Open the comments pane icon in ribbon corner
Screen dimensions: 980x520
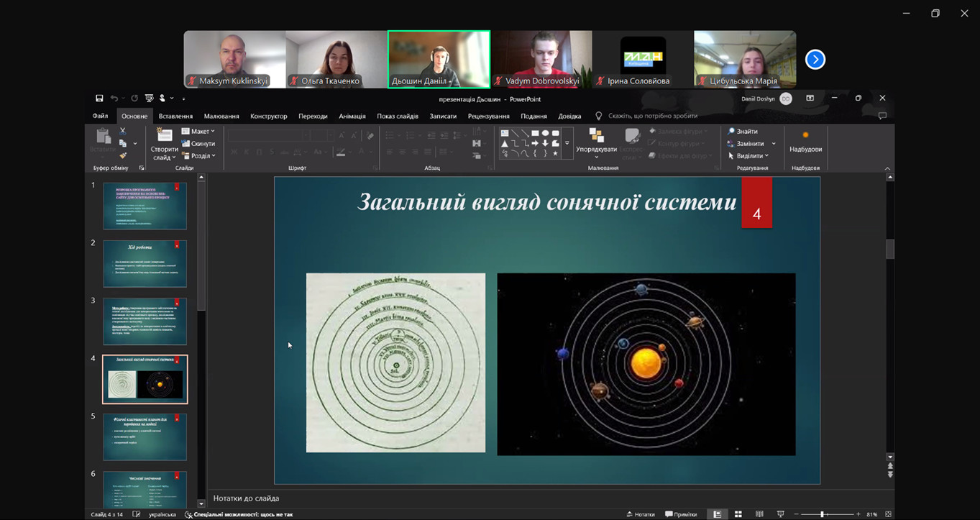pos(882,116)
